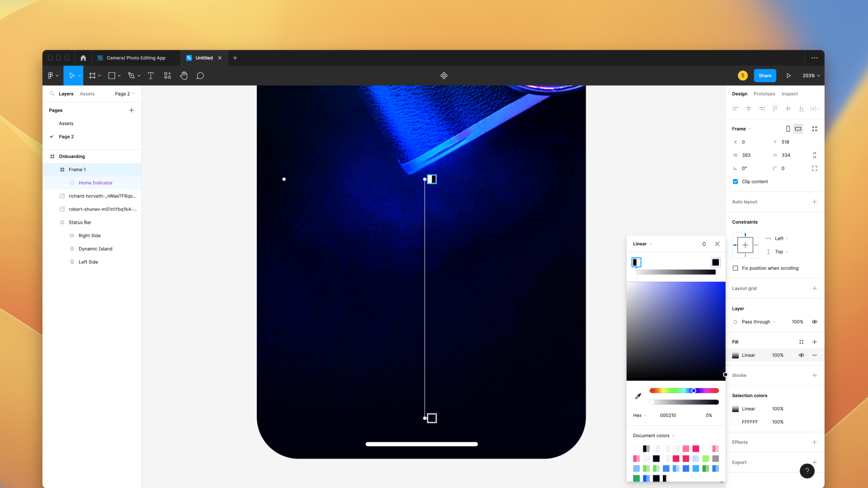
Task: Enable Fix position when scrolling
Action: coord(735,268)
